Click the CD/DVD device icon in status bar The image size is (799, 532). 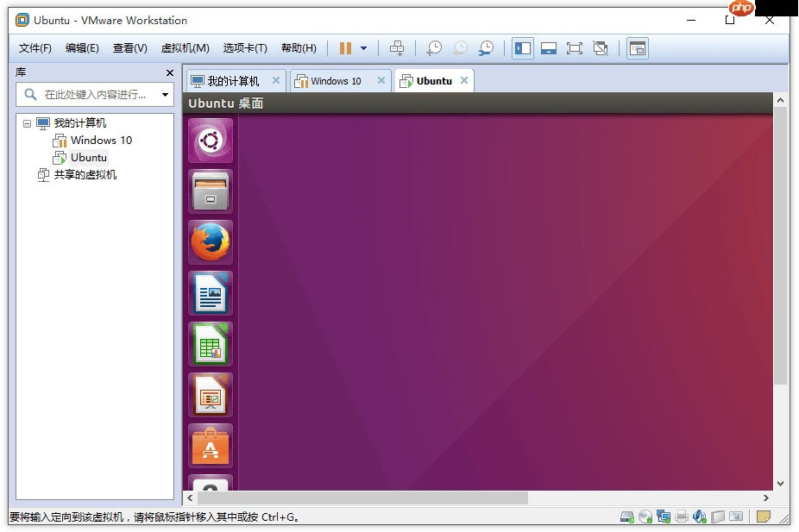(645, 516)
